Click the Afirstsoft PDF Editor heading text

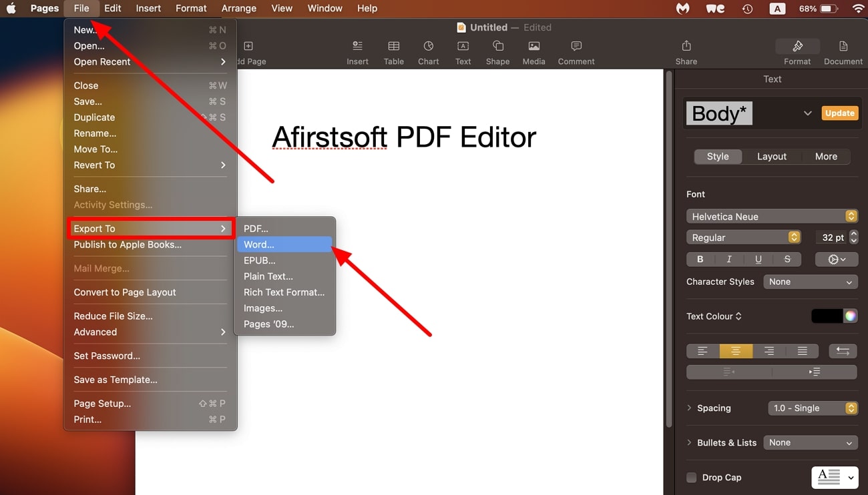click(404, 137)
